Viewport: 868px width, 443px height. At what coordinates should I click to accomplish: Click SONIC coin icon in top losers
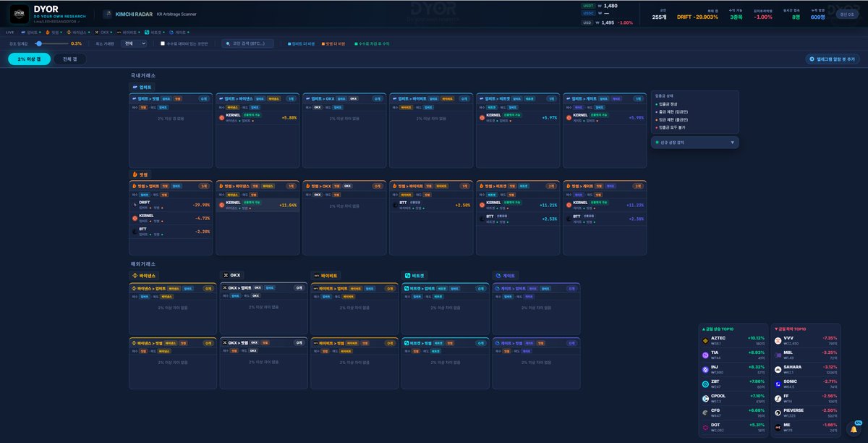tap(778, 384)
